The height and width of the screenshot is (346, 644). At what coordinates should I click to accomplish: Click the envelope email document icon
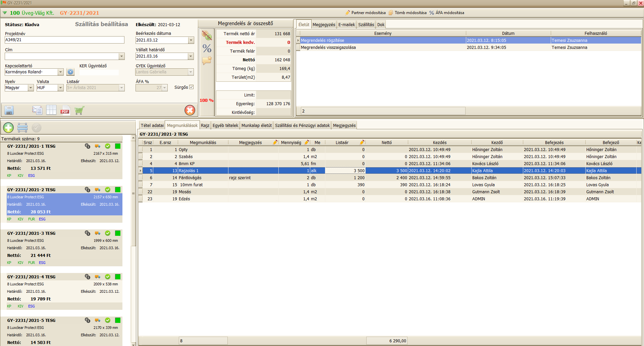pyautogui.click(x=37, y=110)
